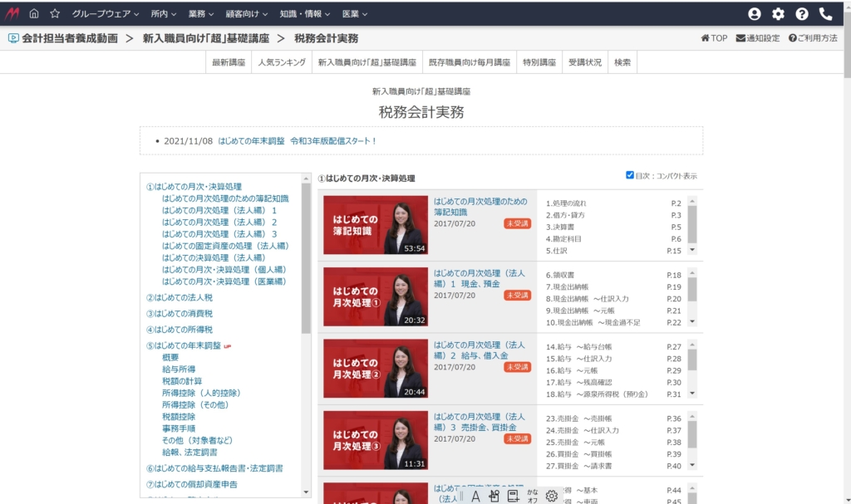Screen dimensions: 851x504
Task: Play the はじめての月次処理① video thumbnail
Action: point(376,296)
